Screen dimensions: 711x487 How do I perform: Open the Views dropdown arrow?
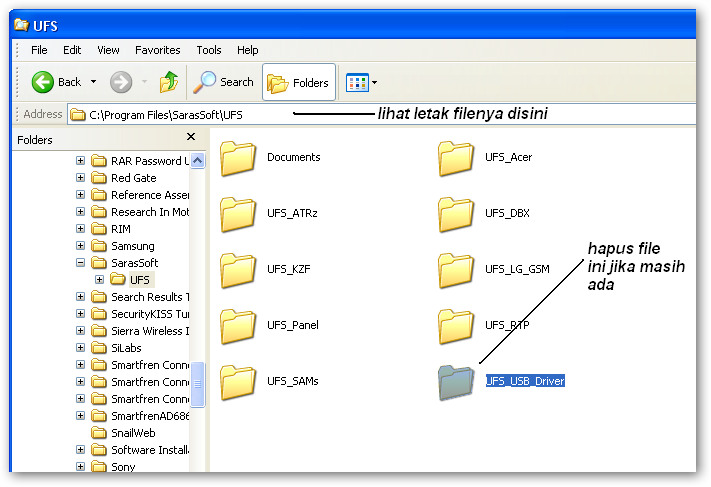point(375,83)
